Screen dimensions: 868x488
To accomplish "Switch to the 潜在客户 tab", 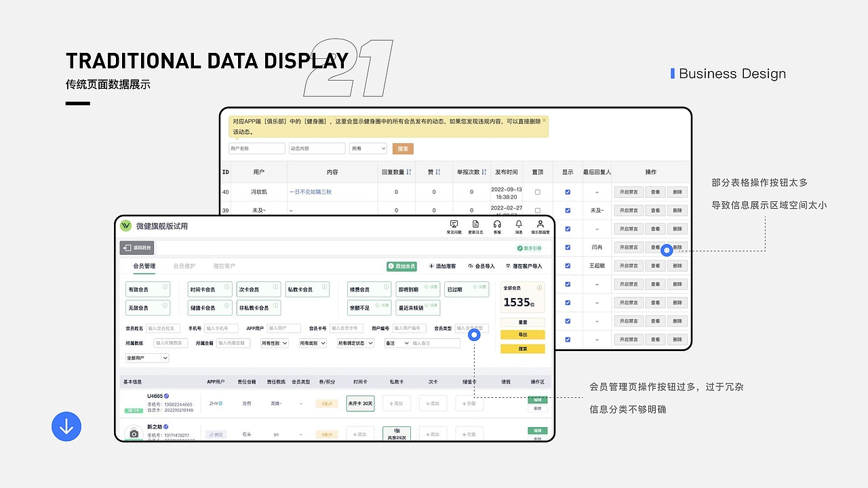I will 224,266.
